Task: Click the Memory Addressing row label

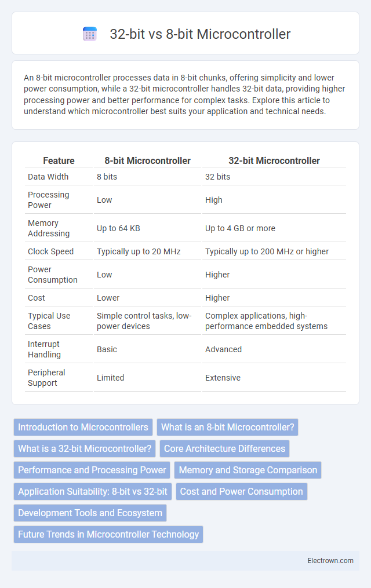Action: [x=49, y=228]
